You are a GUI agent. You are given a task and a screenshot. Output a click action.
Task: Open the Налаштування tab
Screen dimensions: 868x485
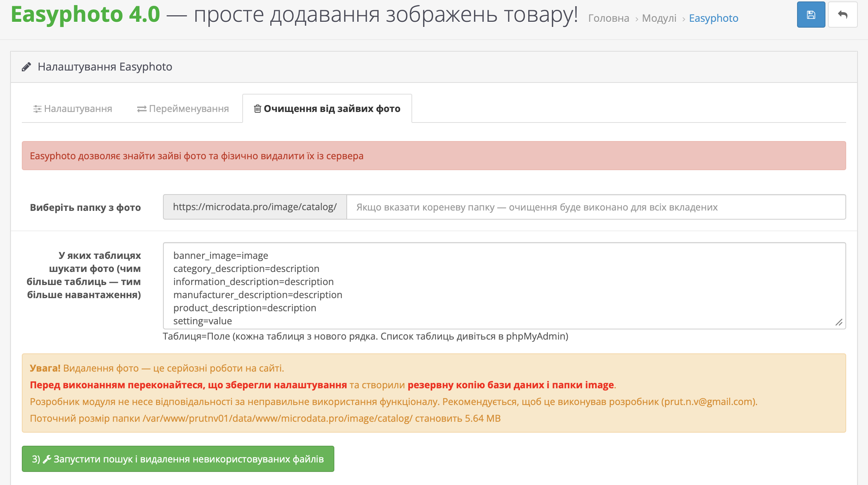click(x=73, y=108)
